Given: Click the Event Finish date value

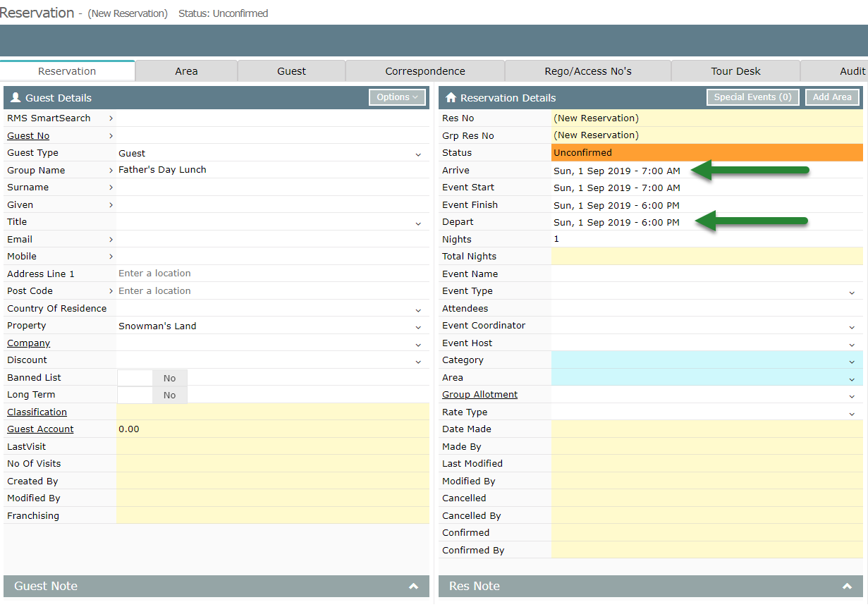Looking at the screenshot, I should coord(617,205).
